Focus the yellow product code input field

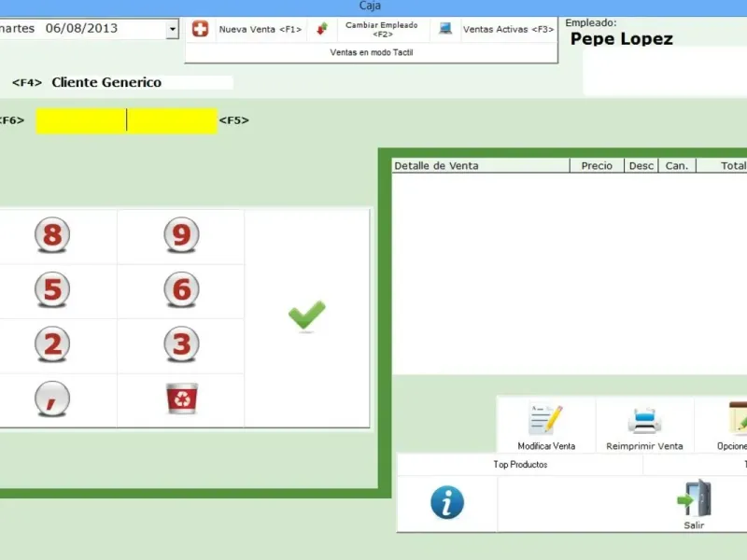point(127,120)
